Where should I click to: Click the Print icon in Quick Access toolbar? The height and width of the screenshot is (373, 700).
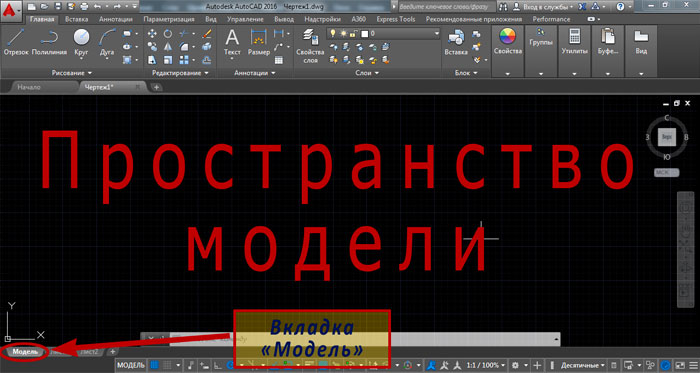pos(83,6)
